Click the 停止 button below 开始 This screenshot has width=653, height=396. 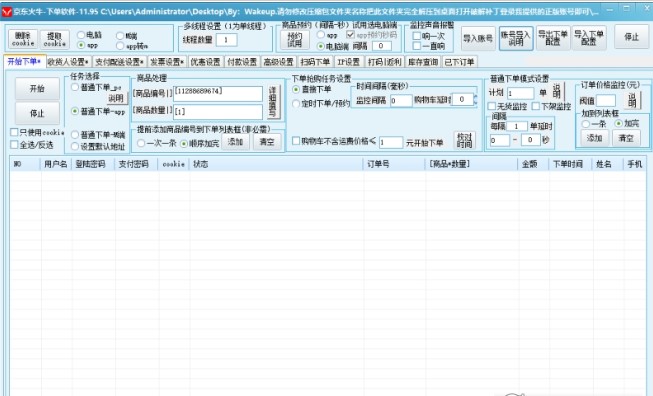[x=37, y=113]
